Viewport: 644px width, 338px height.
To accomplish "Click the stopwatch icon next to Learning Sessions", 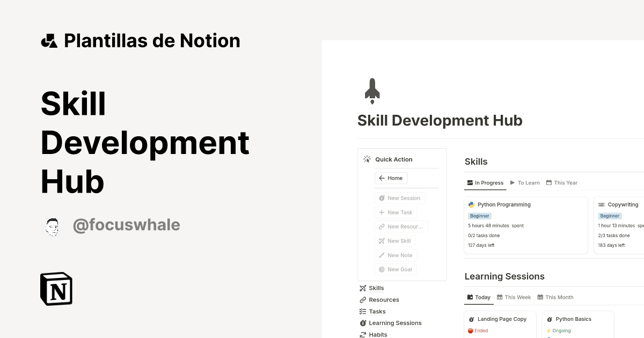I will tap(364, 322).
